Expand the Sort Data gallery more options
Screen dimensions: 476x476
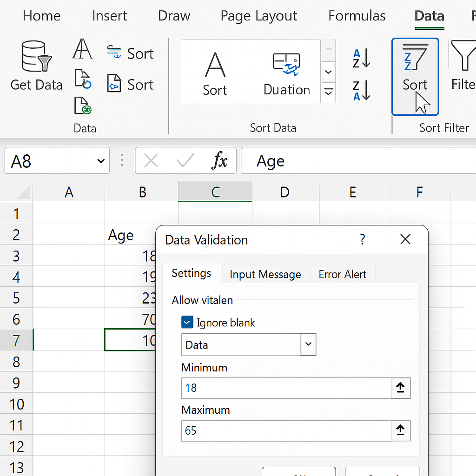[x=328, y=92]
